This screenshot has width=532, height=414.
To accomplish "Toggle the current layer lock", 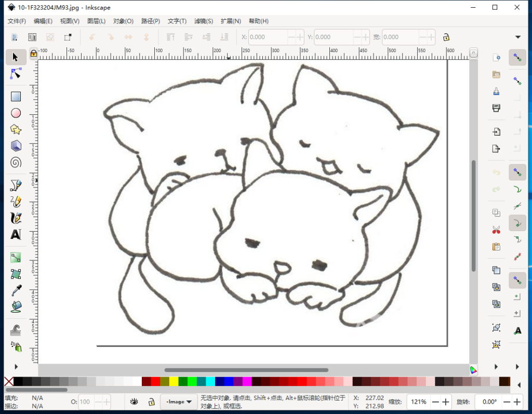I will (151, 402).
